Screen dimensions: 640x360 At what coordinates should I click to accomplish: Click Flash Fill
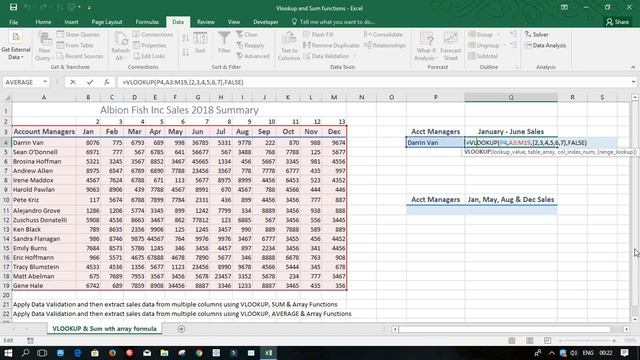318,35
